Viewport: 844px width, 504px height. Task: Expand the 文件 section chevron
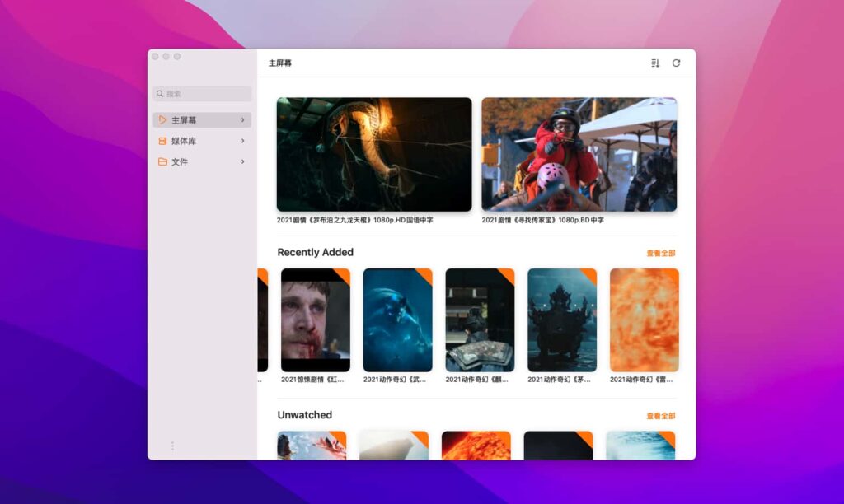tap(244, 161)
